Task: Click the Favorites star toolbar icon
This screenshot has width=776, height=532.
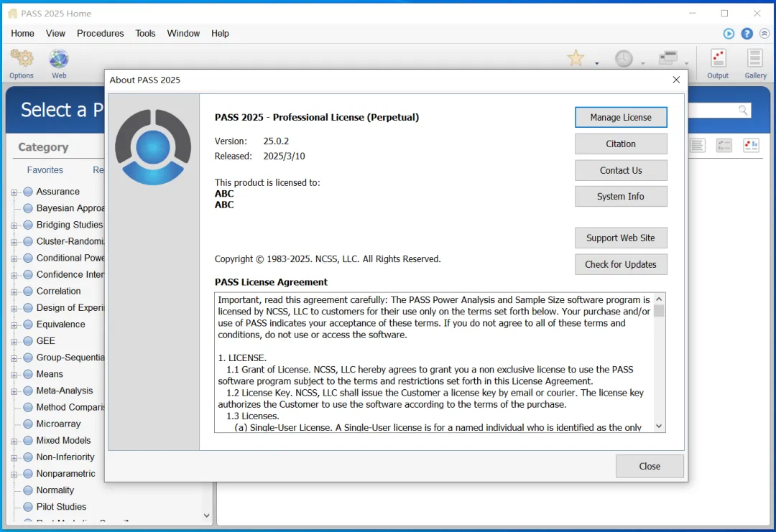Action: click(x=576, y=58)
